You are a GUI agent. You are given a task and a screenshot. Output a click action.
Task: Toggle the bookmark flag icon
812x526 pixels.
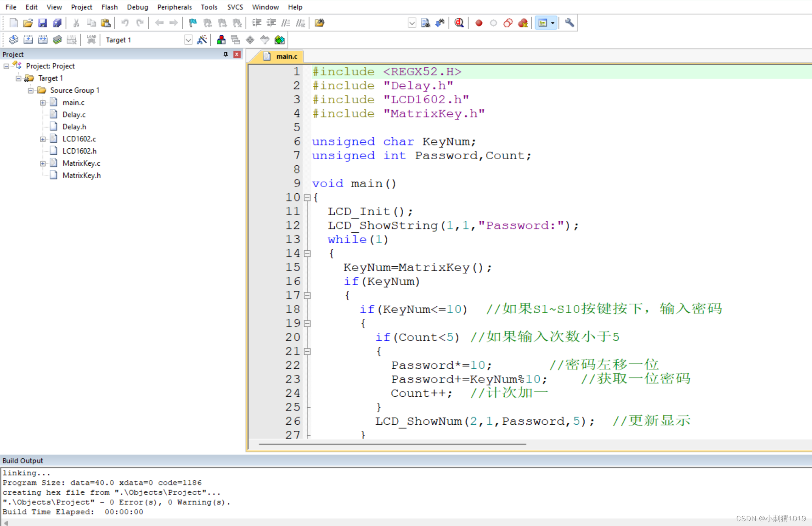(192, 23)
